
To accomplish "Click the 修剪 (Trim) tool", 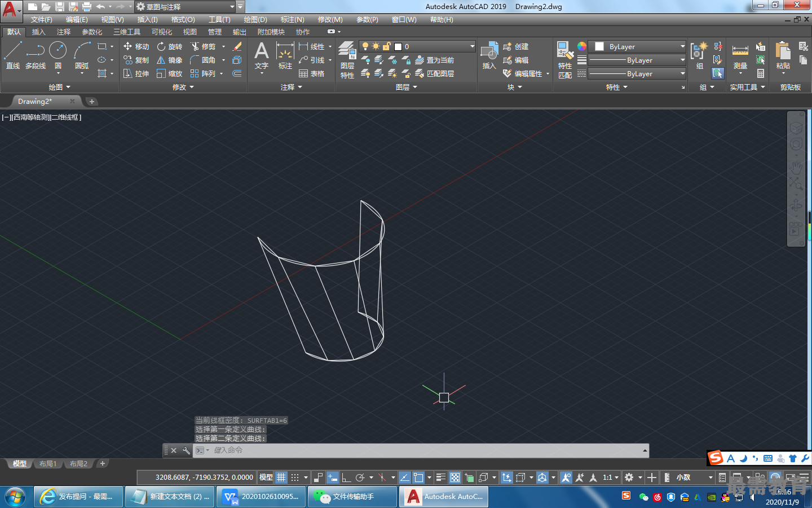I will pyautogui.click(x=203, y=46).
